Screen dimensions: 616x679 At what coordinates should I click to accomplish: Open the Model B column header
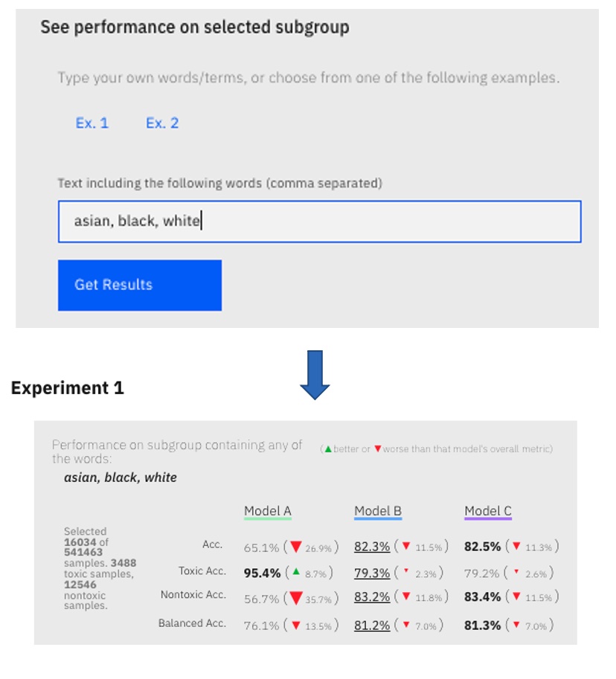coord(378,511)
